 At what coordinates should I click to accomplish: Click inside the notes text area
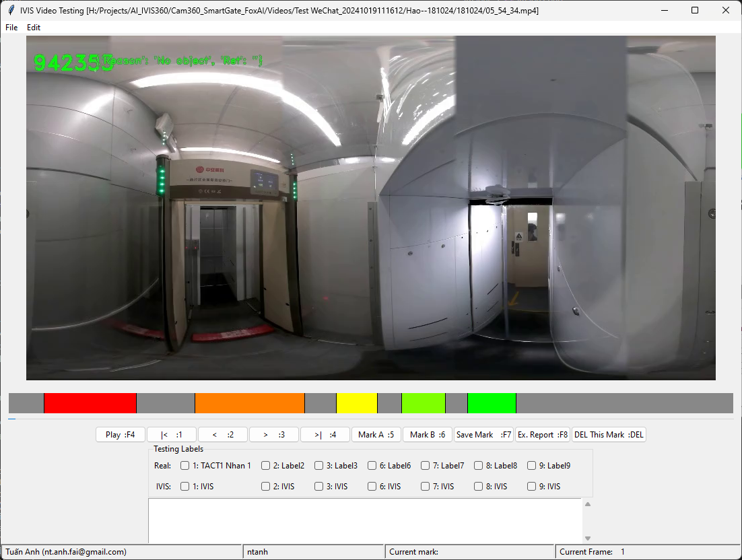[364, 520]
